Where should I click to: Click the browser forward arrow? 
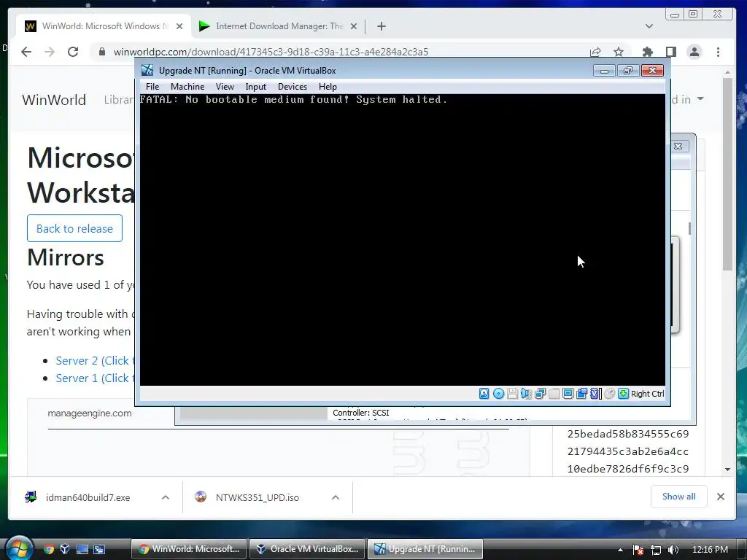click(50, 52)
